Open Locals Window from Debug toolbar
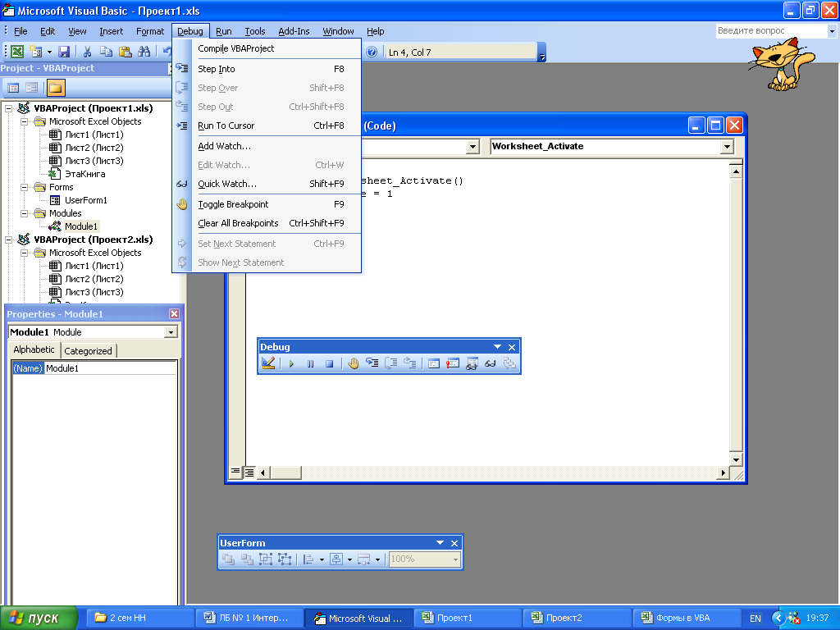The height and width of the screenshot is (630, 840). click(x=433, y=363)
